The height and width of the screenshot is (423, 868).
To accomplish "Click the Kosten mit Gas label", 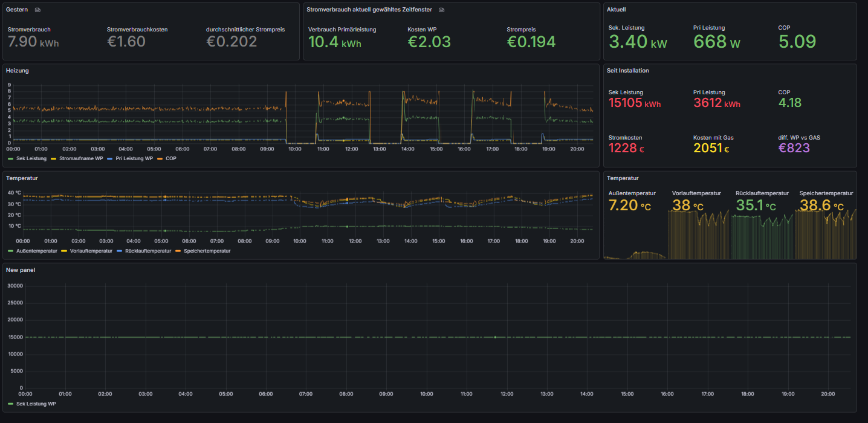I will coord(714,137).
